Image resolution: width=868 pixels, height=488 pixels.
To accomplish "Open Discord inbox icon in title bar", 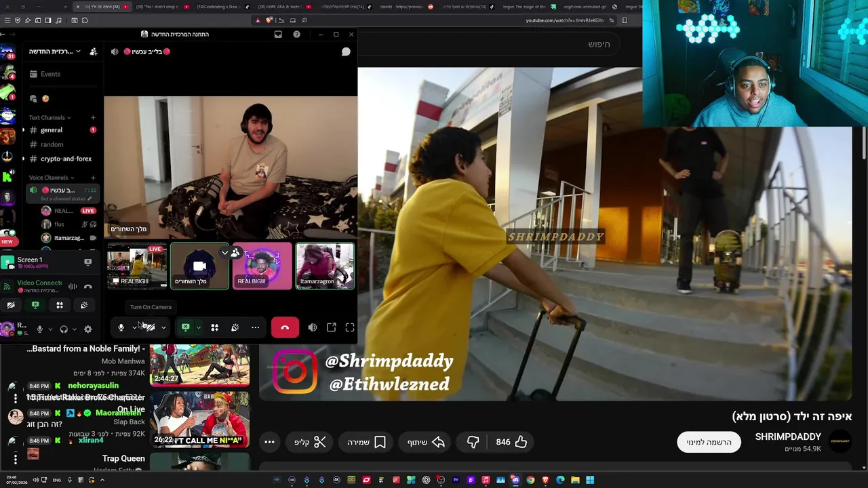I will point(278,34).
